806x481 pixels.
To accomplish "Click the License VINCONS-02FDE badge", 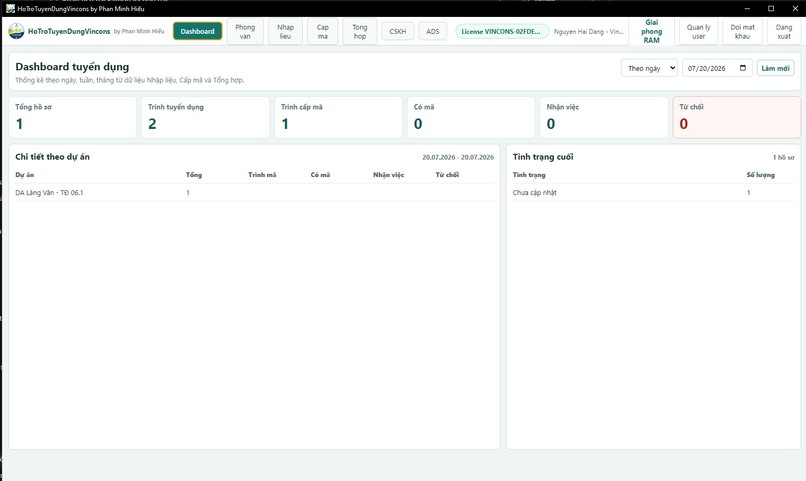I will 501,31.
